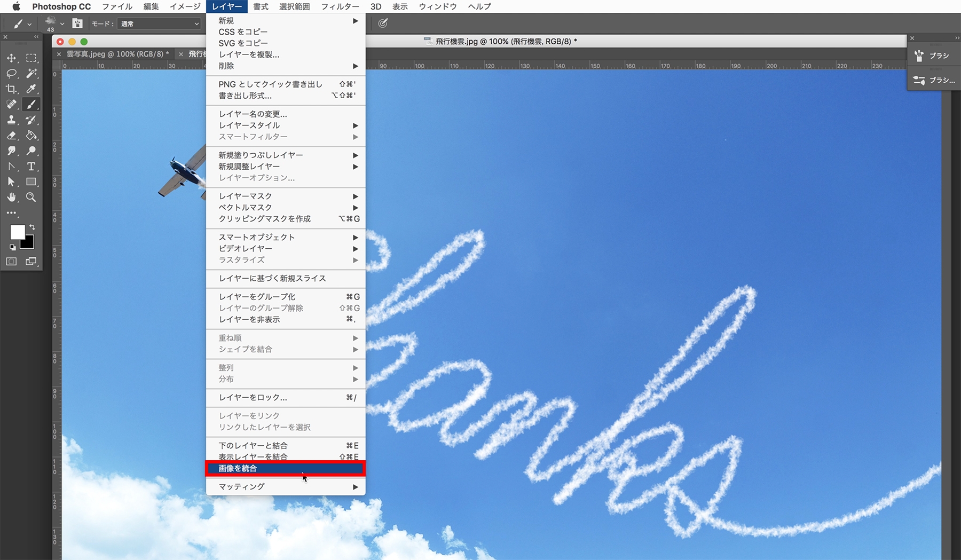Select the Eyedropper tool
The width and height of the screenshot is (961, 560).
[31, 89]
